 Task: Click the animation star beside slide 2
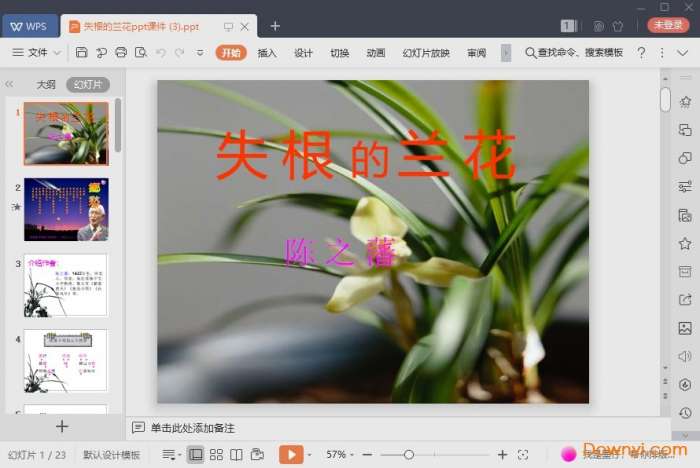17,206
